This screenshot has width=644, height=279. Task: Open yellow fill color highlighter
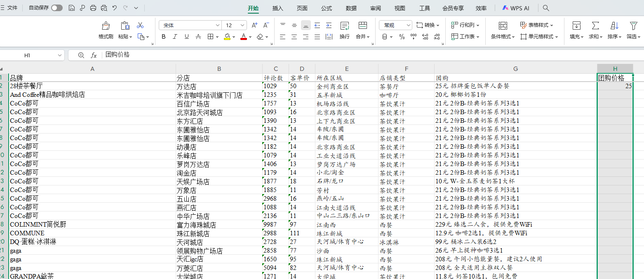(x=227, y=37)
